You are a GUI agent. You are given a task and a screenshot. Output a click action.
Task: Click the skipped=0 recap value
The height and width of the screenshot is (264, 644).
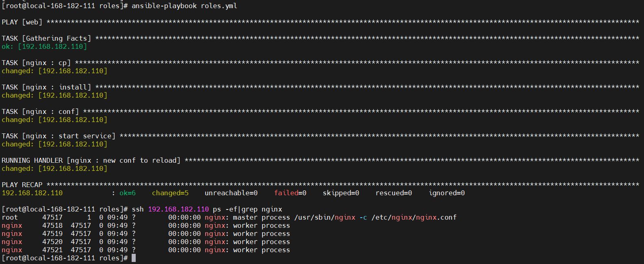click(x=341, y=193)
